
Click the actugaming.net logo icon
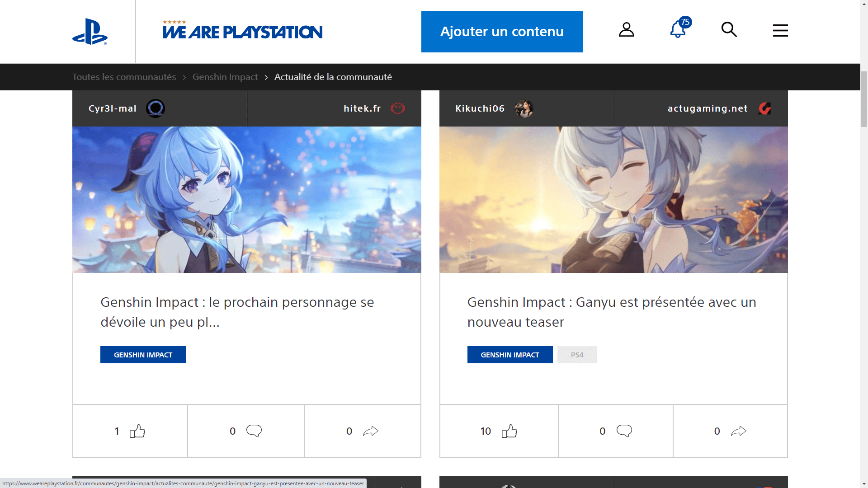coord(765,108)
